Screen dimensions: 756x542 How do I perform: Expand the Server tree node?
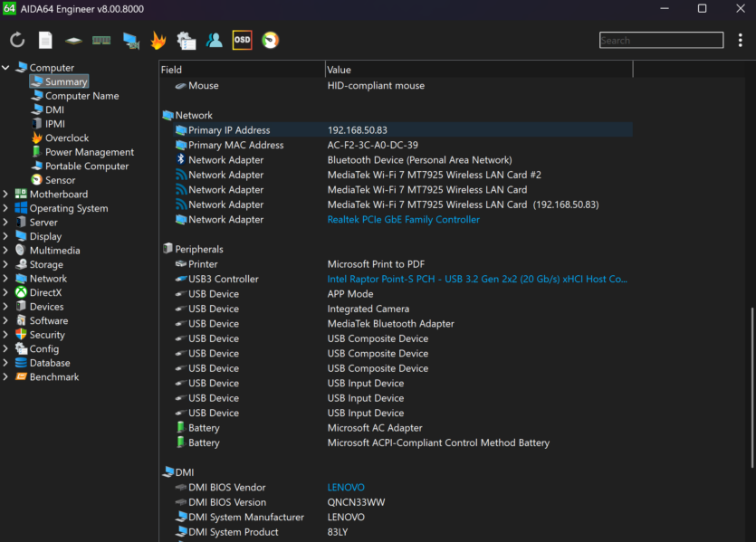click(5, 222)
